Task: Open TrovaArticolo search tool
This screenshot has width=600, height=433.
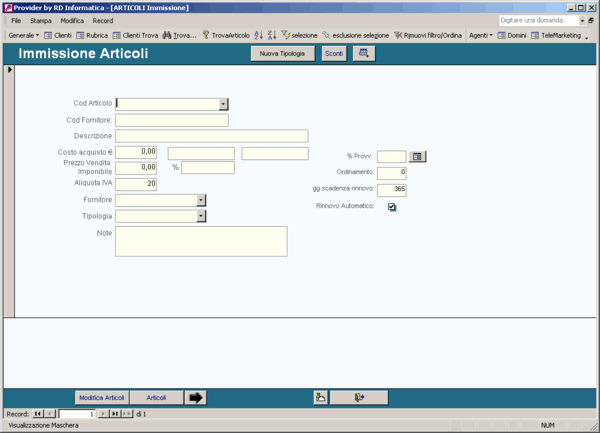Action: point(226,35)
